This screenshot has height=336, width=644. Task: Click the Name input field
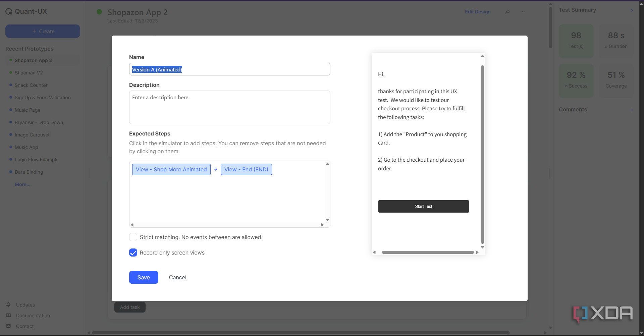click(230, 69)
